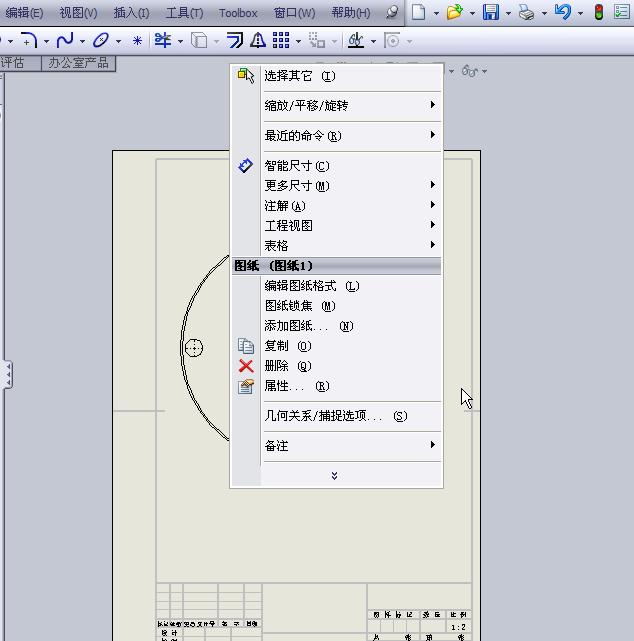This screenshot has width=634, height=641.
Task: Open Display/Delete Relations tool
Action: 356,40
